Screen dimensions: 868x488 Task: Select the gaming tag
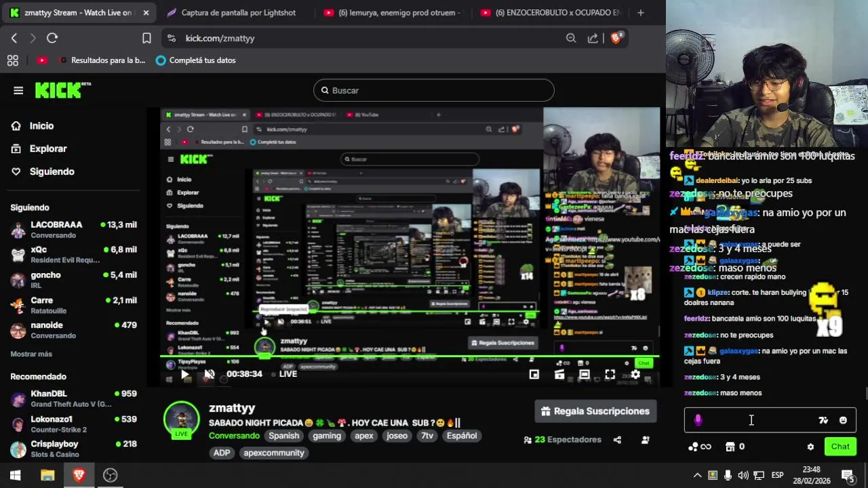327,436
